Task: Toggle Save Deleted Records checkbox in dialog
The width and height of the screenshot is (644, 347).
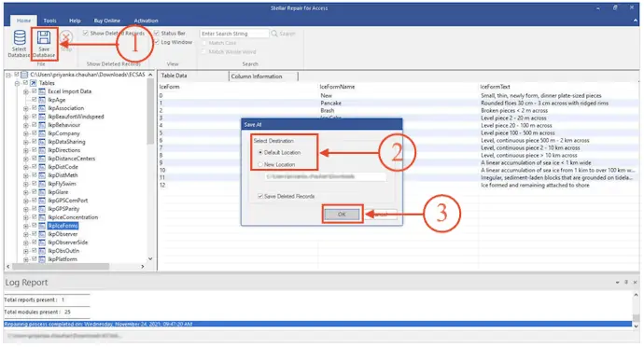Action: tap(260, 196)
